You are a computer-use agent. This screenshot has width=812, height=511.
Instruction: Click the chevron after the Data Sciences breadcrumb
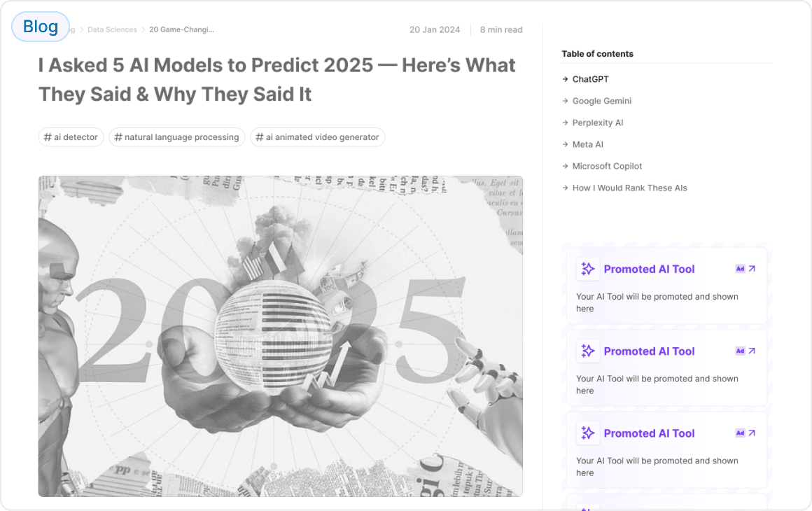142,29
